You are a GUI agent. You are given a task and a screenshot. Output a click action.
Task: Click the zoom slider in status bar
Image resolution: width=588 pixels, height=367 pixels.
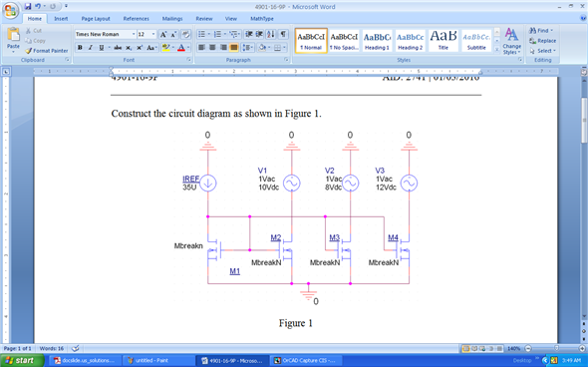pyautogui.click(x=556, y=349)
